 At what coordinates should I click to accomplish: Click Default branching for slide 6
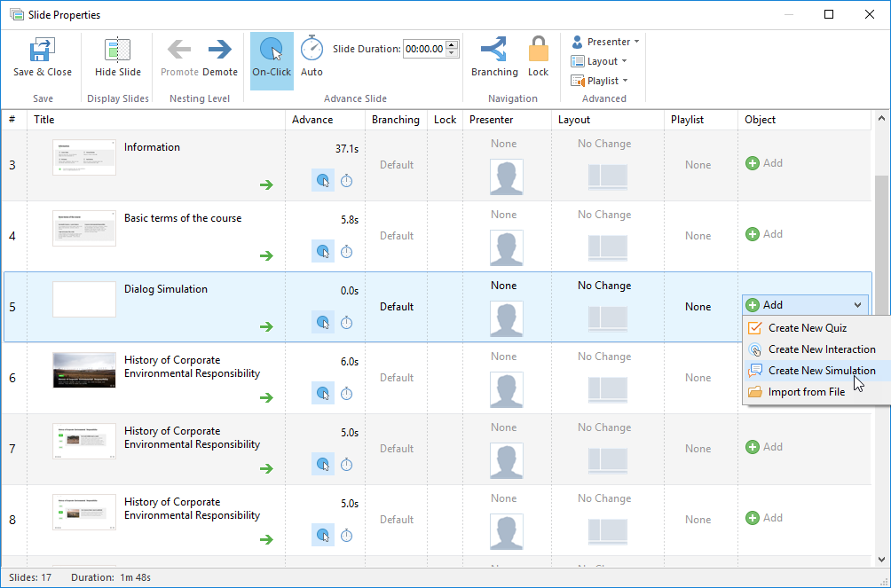tap(397, 378)
